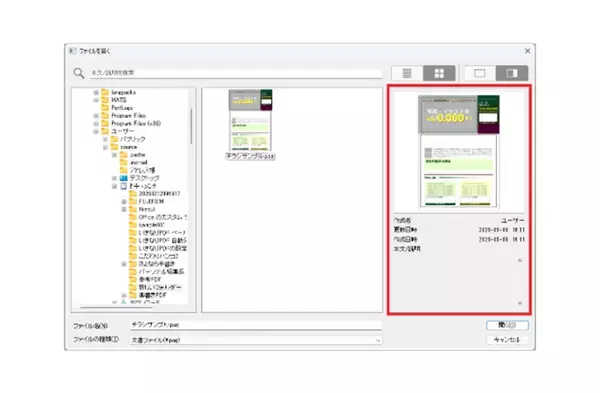Click the large preview image in the preview pane
600x393 pixels.
coord(459,152)
